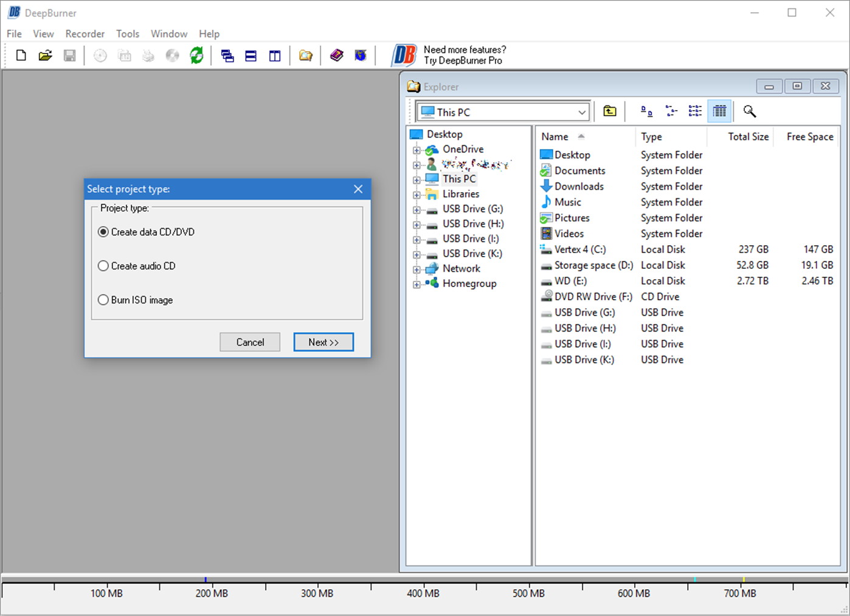The height and width of the screenshot is (616, 850).
Task: Sort by the Total Size column header
Action: point(740,137)
